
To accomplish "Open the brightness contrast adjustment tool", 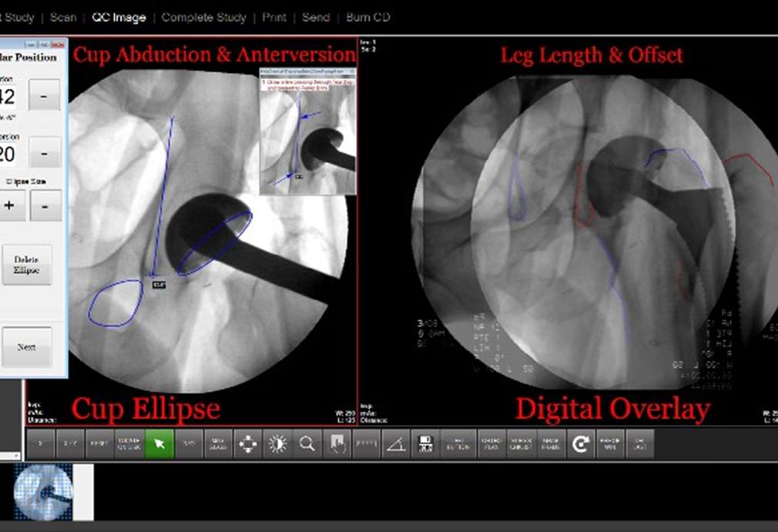I will click(277, 444).
